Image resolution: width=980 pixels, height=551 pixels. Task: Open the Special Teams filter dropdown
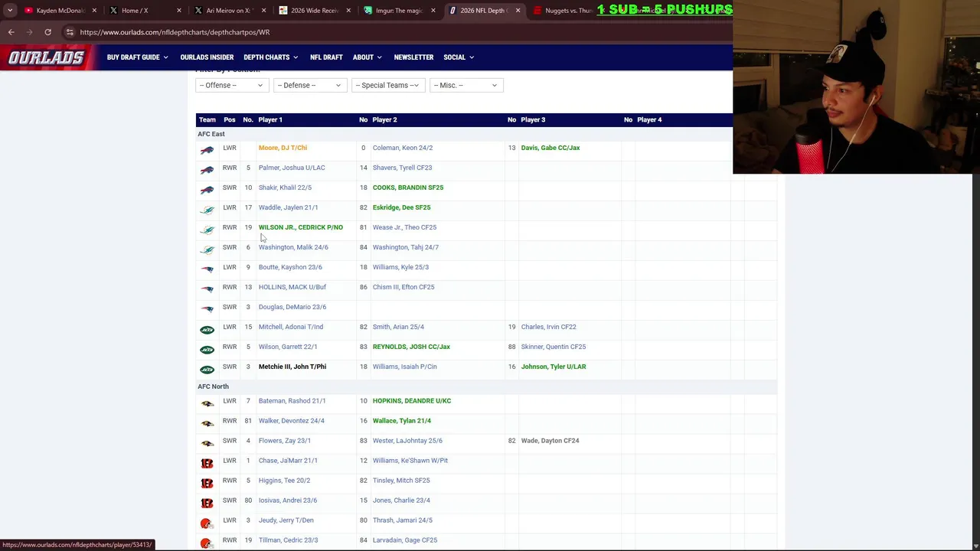(387, 85)
